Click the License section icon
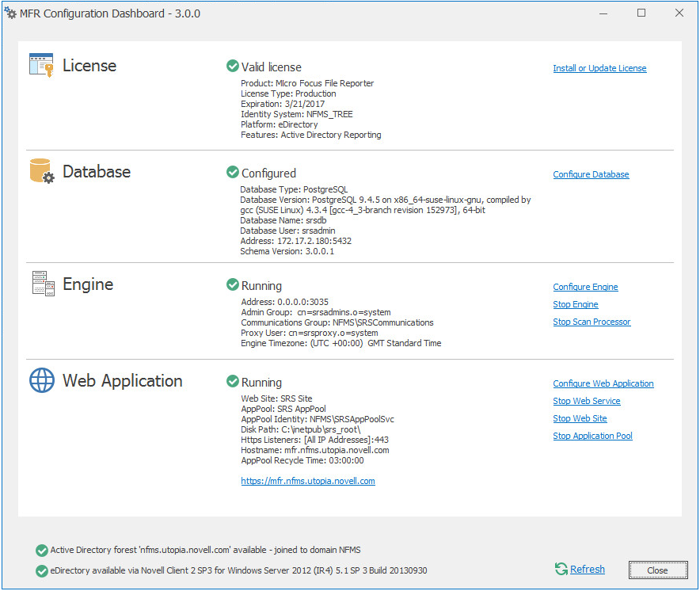This screenshot has width=700, height=591. 41,65
